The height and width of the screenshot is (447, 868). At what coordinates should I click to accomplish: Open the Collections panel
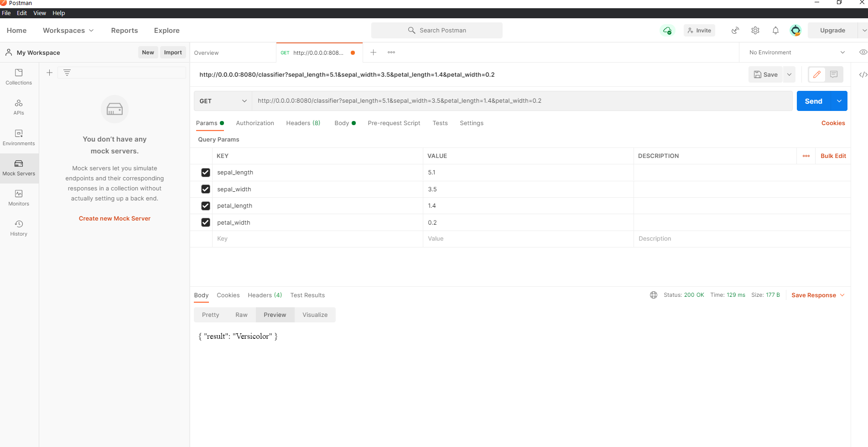pos(19,77)
